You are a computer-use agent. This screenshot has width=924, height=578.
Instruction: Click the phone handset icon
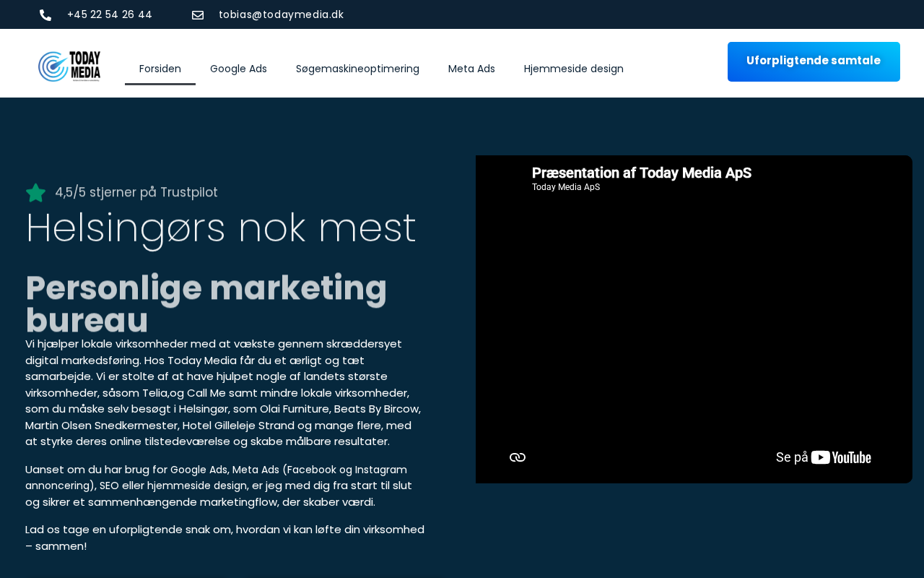point(45,15)
